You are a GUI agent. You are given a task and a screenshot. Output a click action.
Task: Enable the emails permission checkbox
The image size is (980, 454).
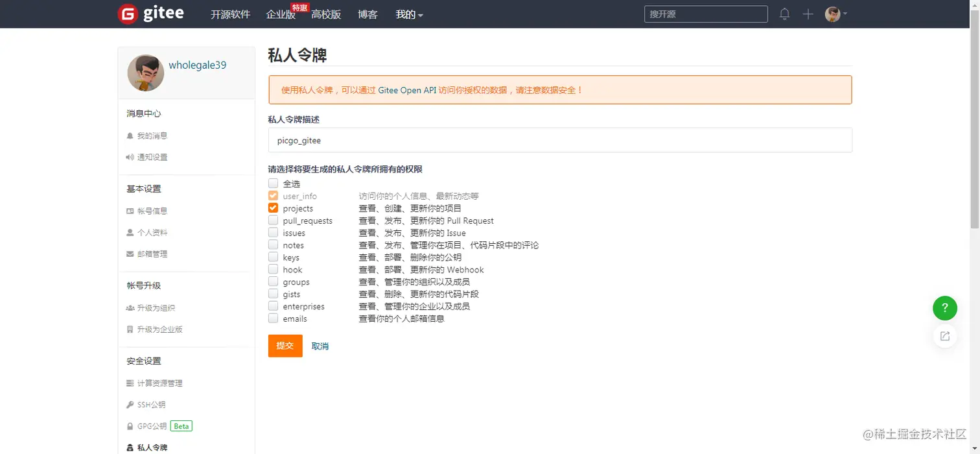click(273, 318)
